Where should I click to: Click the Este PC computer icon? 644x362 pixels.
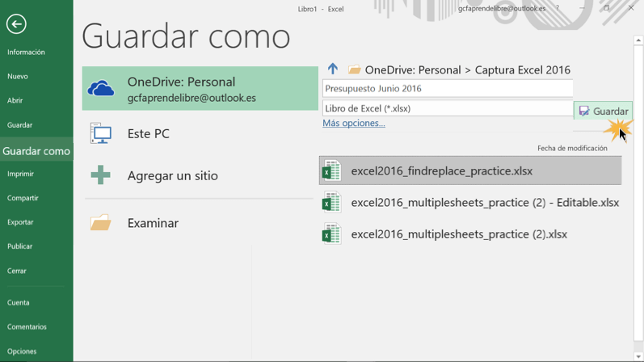click(x=101, y=133)
